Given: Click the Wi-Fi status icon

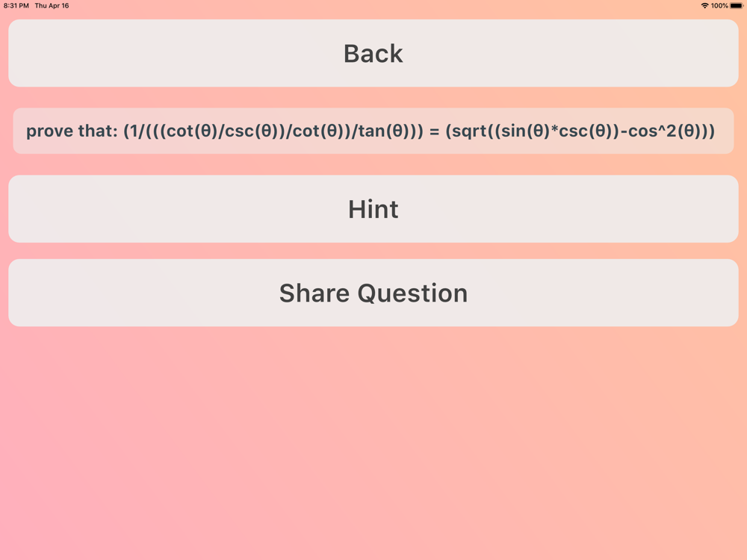Looking at the screenshot, I should 704,6.
